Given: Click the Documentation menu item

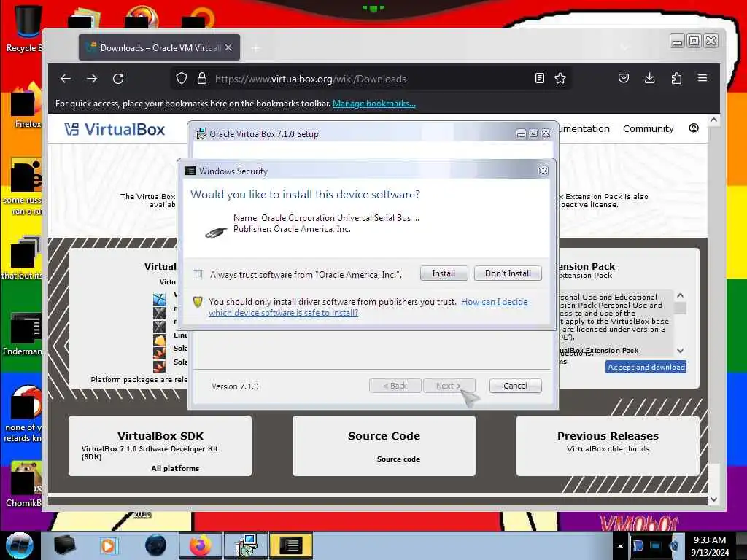Looking at the screenshot, I should (584, 128).
